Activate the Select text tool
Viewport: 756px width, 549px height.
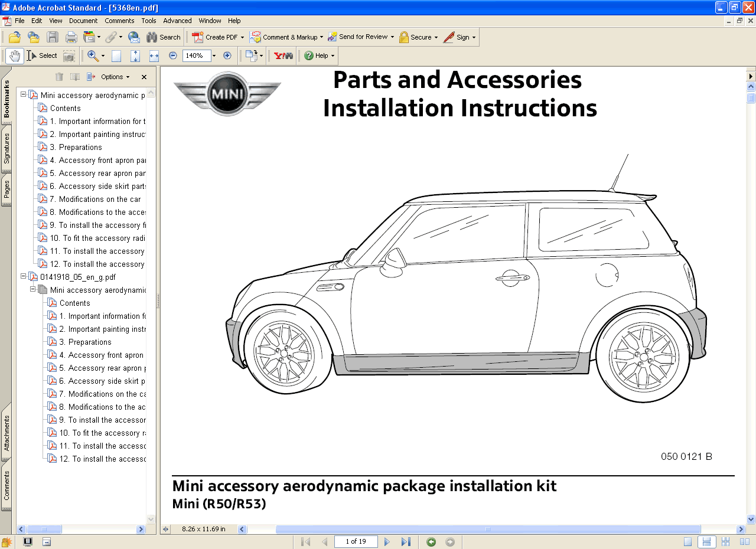click(x=42, y=56)
